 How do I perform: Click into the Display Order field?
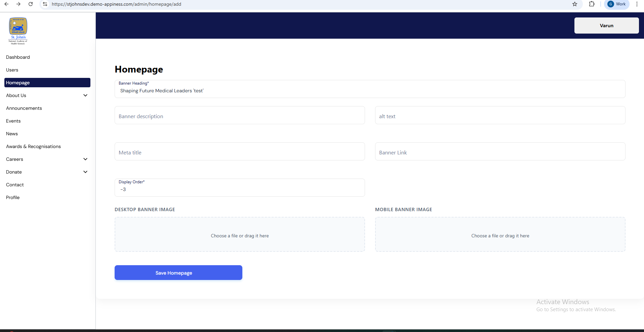pyautogui.click(x=240, y=189)
